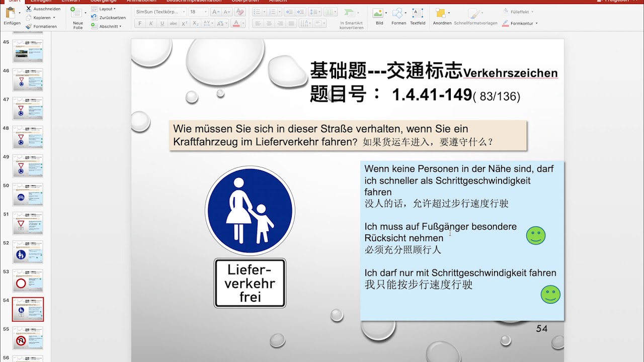644x362 pixels.
Task: Center the text alignment
Action: point(269,23)
